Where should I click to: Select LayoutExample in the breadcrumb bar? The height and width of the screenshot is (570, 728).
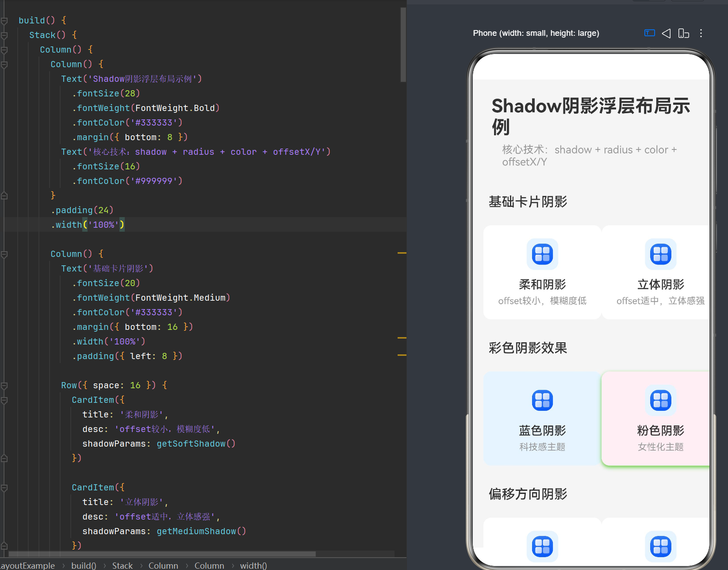pyautogui.click(x=27, y=566)
